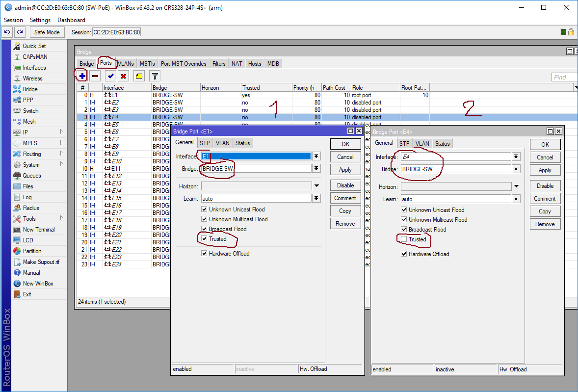Click Remove in Bridge Port E4 dialog

(x=545, y=224)
